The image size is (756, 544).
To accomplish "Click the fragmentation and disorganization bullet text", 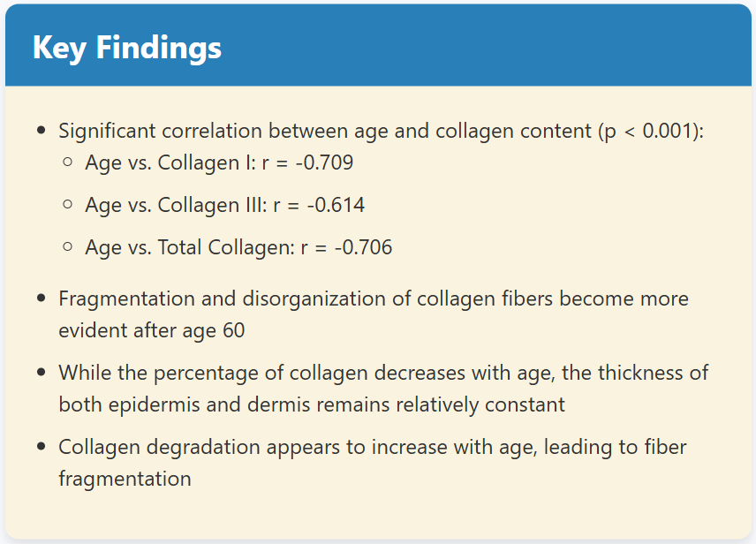I will pos(374,314).
